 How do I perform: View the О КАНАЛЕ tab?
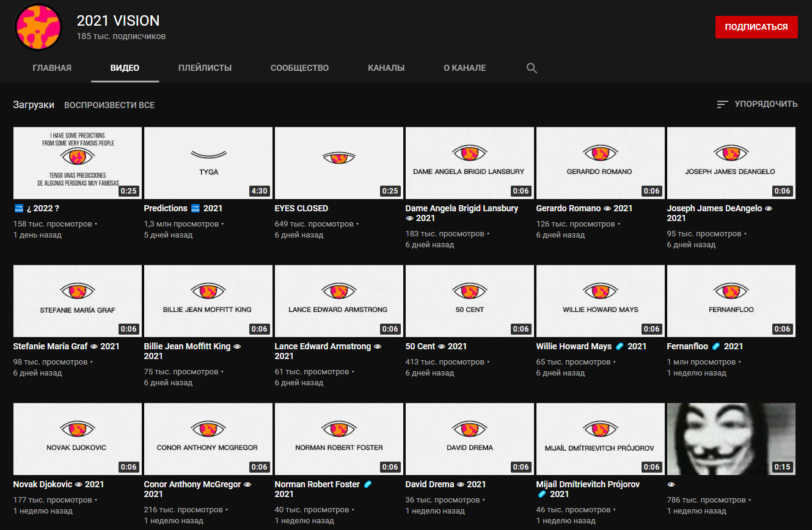coord(465,68)
